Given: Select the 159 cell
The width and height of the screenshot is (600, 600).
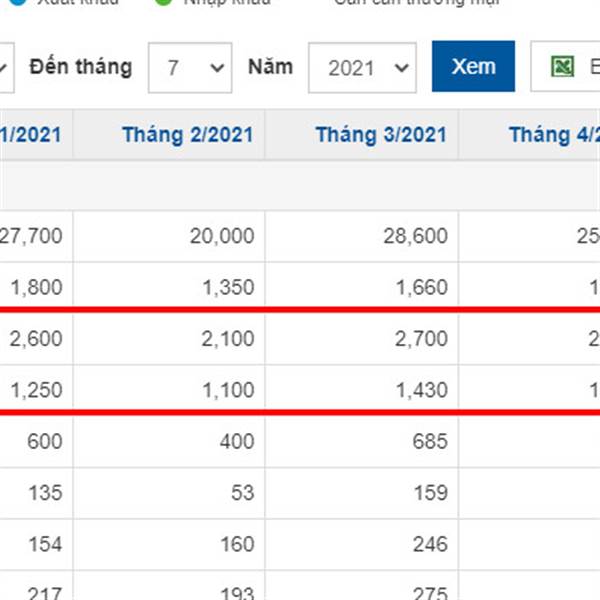Looking at the screenshot, I should click(x=362, y=493).
